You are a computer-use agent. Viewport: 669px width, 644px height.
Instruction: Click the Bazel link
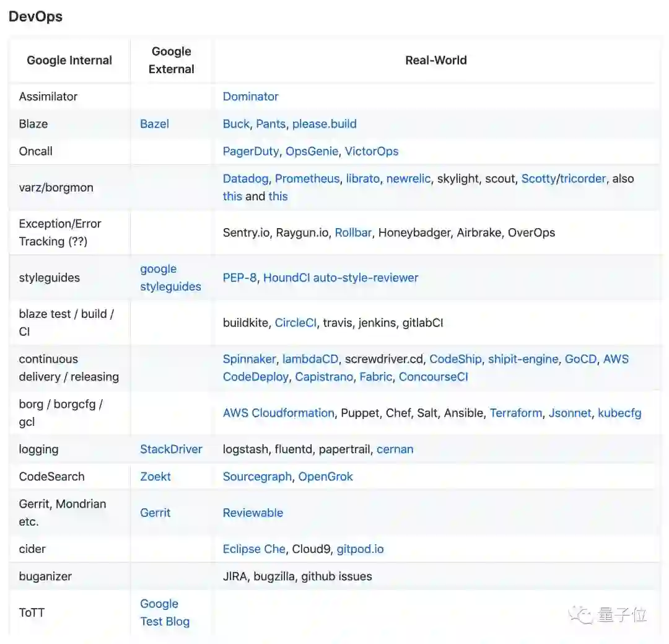point(154,123)
